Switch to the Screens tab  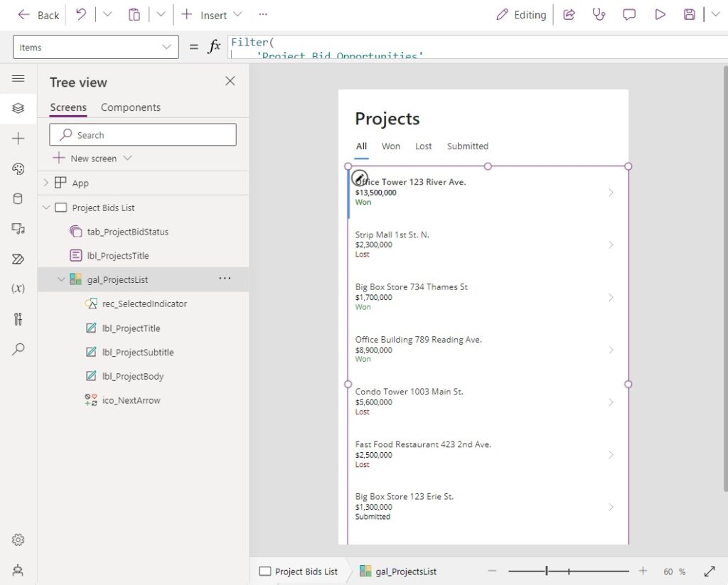[x=68, y=107]
